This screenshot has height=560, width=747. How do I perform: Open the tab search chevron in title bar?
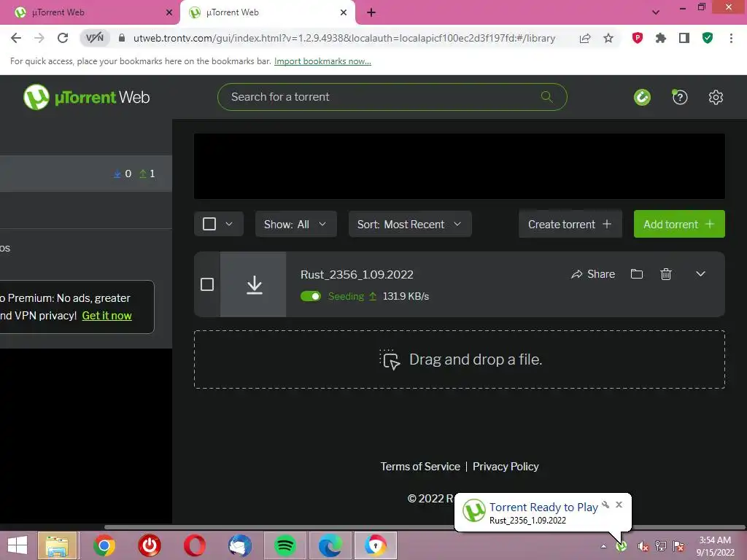point(656,12)
